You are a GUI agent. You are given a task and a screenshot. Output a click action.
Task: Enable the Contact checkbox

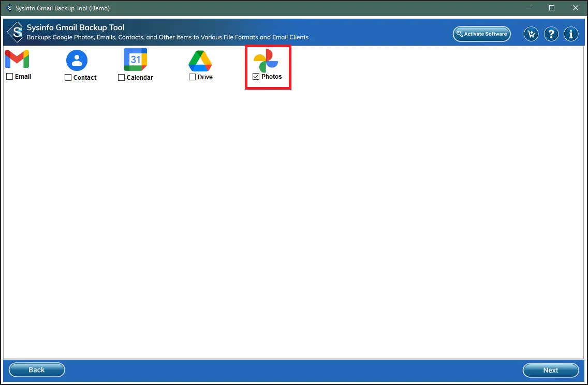(68, 78)
